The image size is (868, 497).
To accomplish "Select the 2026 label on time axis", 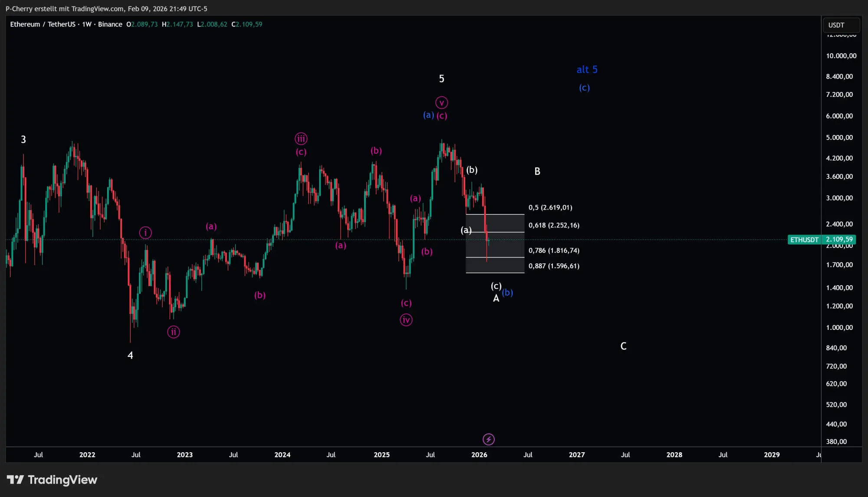I will [479, 455].
